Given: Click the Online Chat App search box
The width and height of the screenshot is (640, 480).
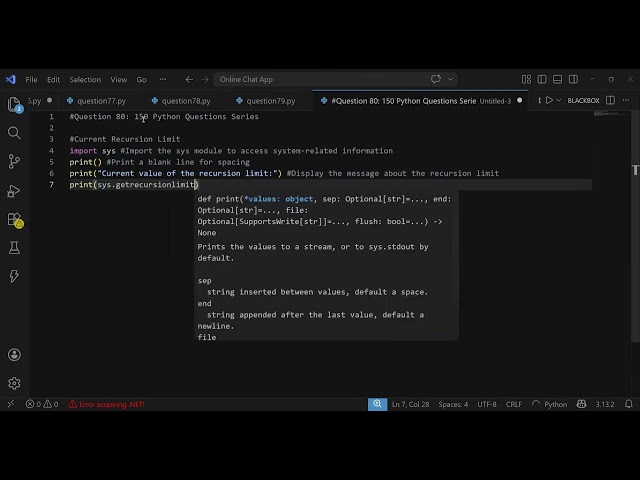Looking at the screenshot, I should (x=335, y=79).
